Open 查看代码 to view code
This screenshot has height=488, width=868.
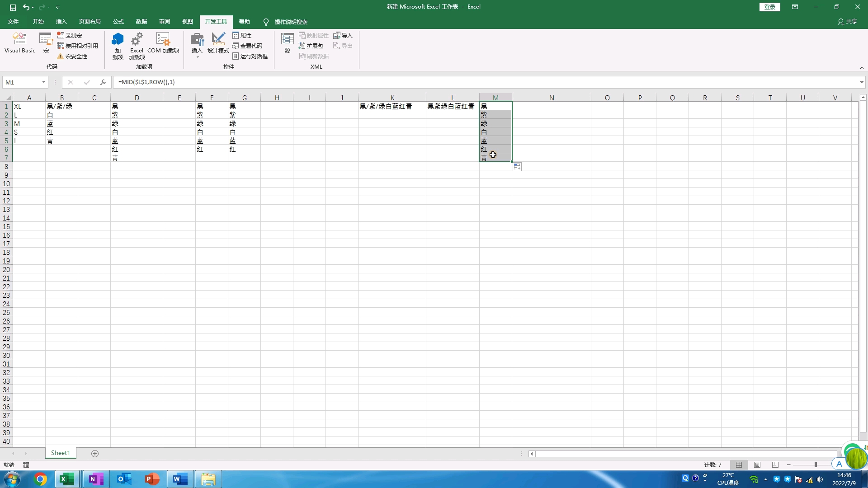249,46
